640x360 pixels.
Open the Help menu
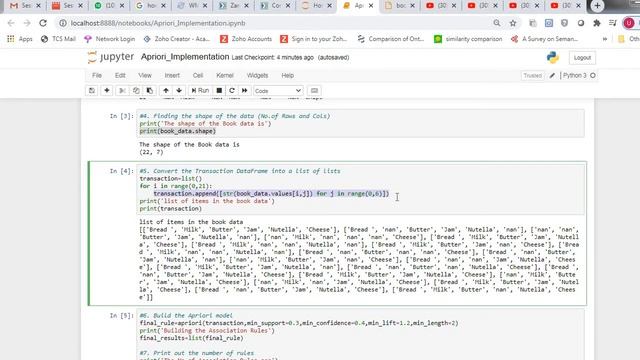(287, 76)
